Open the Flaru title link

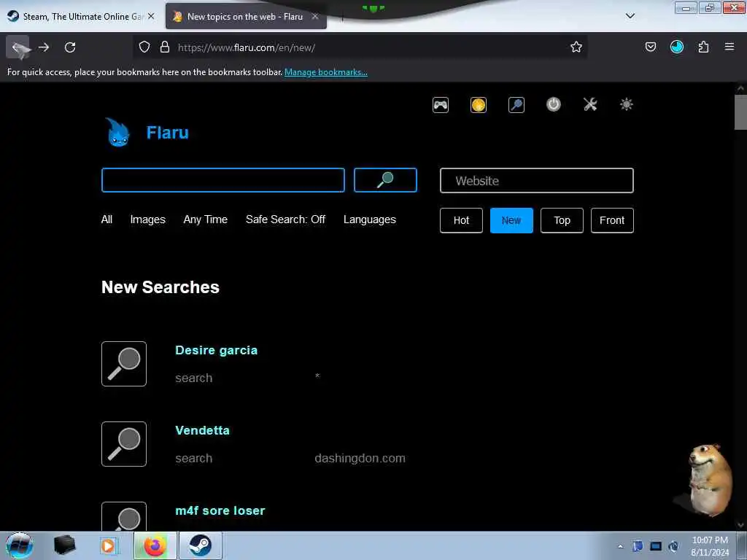[x=167, y=133]
